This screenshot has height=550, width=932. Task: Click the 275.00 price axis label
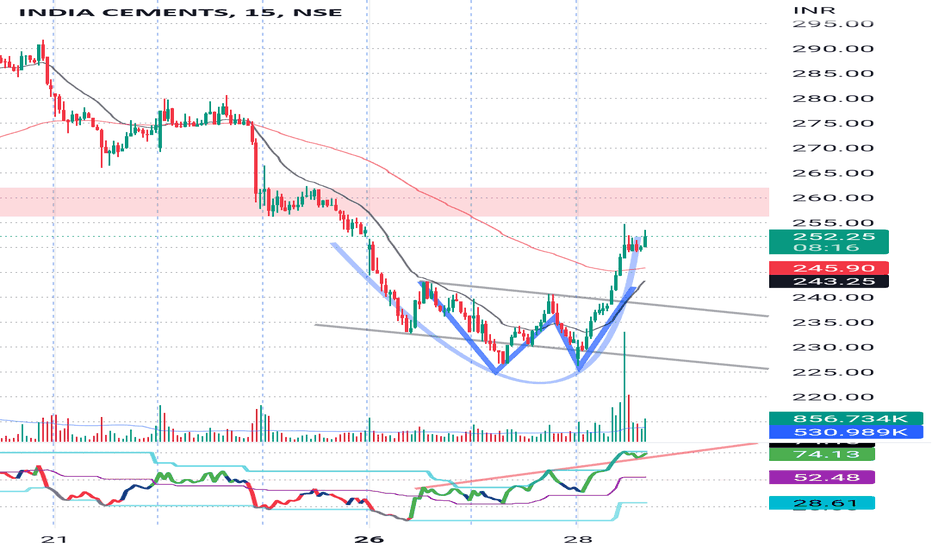click(x=833, y=124)
